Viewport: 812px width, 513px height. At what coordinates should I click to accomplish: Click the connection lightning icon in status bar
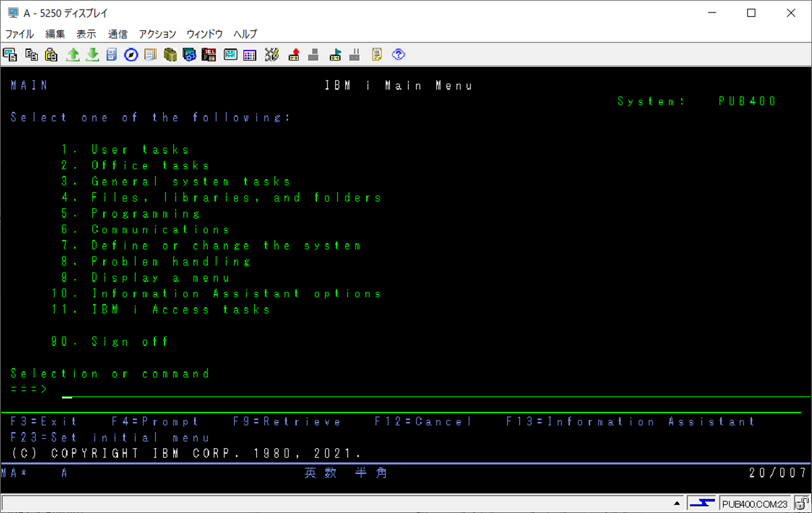coord(703,503)
